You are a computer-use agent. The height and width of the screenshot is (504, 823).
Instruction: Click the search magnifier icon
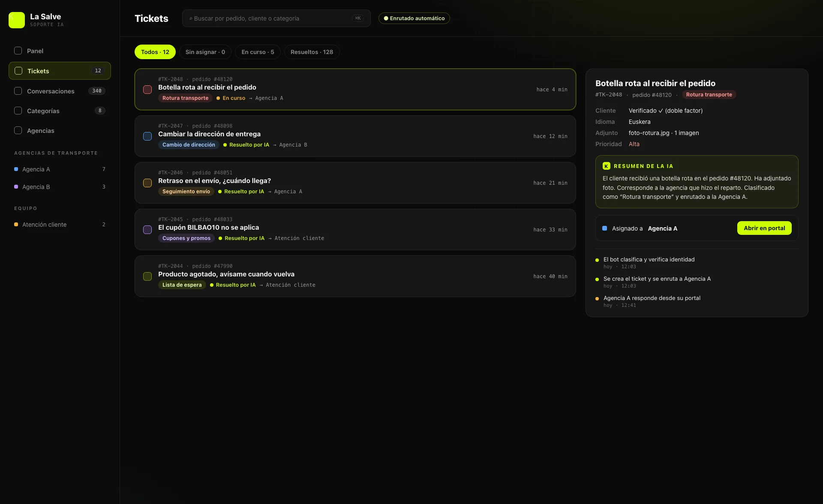click(191, 18)
